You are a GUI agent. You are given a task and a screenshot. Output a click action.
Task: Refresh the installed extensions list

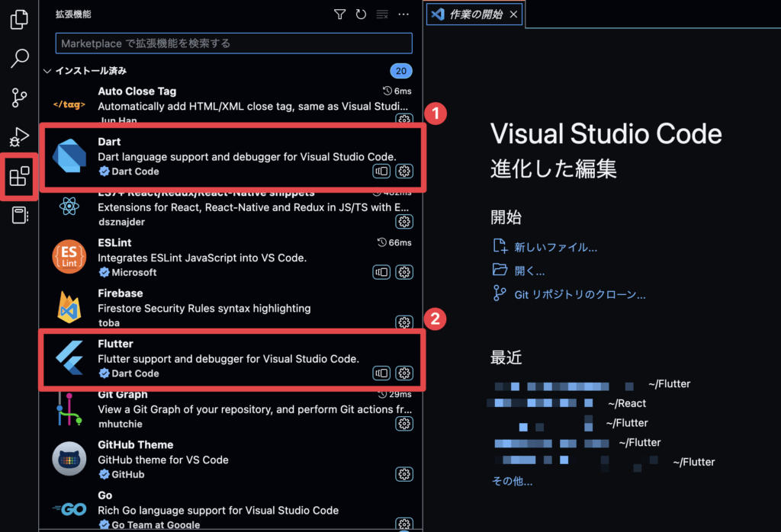[361, 14]
